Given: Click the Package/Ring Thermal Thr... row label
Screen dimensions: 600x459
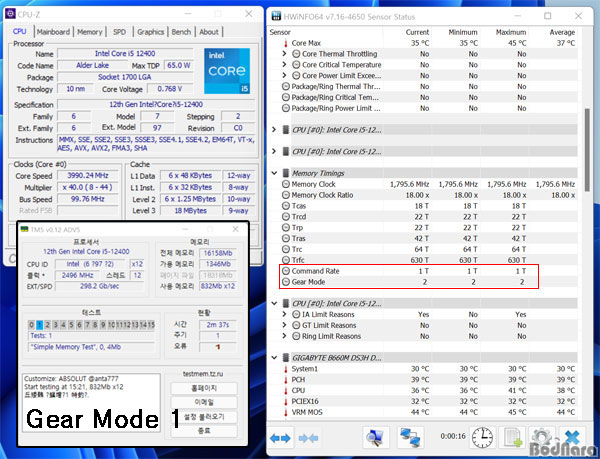Looking at the screenshot, I should 336,86.
